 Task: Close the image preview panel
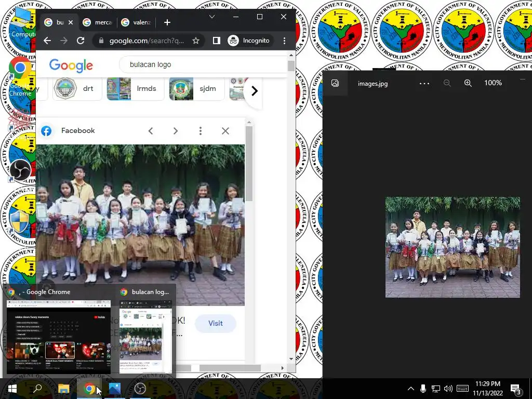(225, 131)
